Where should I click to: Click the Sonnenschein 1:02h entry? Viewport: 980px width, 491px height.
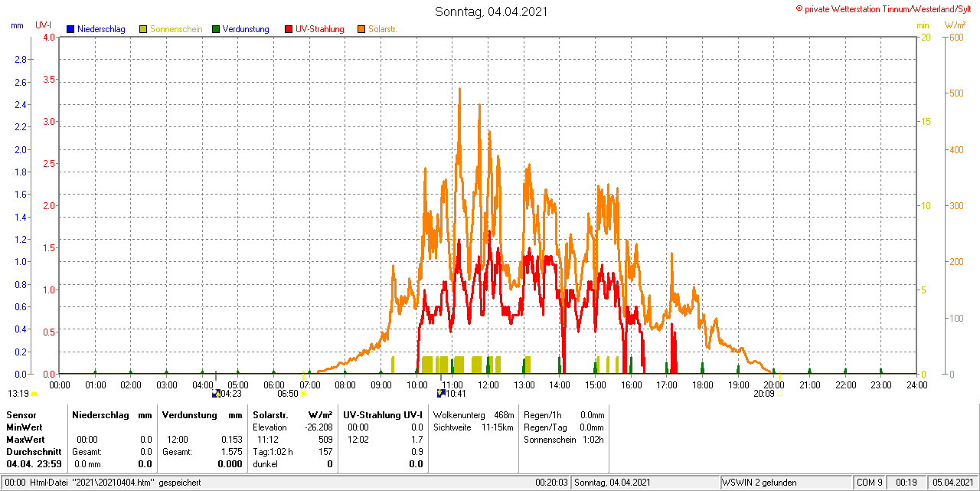tap(564, 440)
